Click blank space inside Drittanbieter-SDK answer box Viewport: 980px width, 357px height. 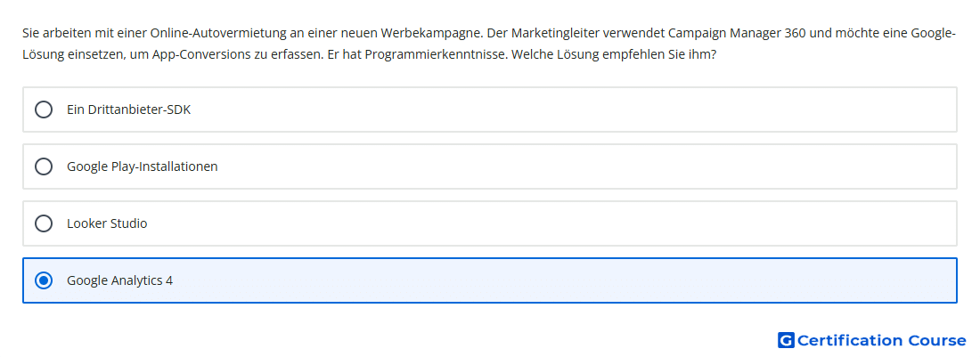(x=562, y=110)
